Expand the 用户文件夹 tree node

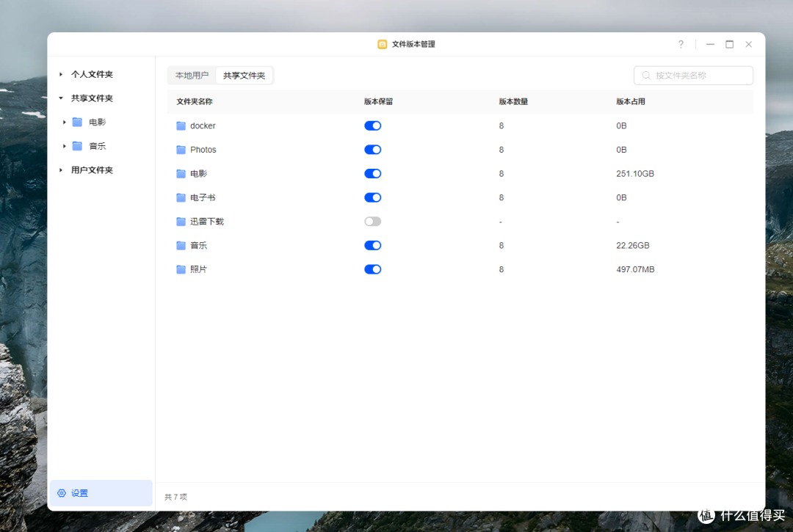pyautogui.click(x=61, y=170)
